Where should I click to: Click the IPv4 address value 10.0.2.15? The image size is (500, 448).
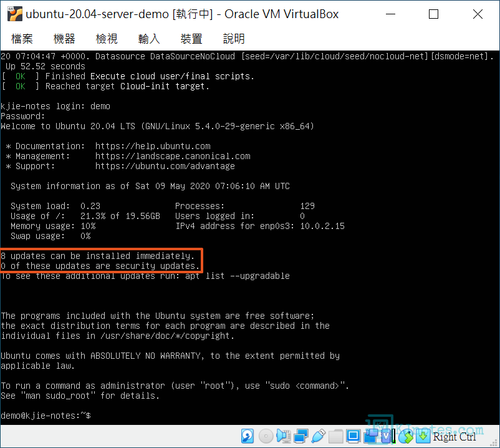322,226
